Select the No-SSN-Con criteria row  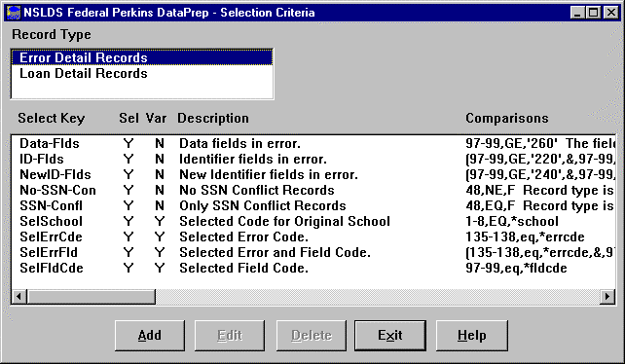[x=313, y=190]
